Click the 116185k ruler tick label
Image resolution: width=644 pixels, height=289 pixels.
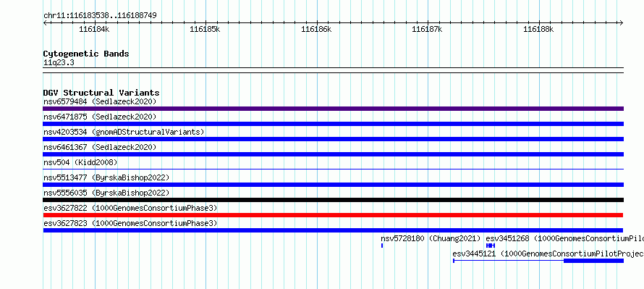[205, 29]
